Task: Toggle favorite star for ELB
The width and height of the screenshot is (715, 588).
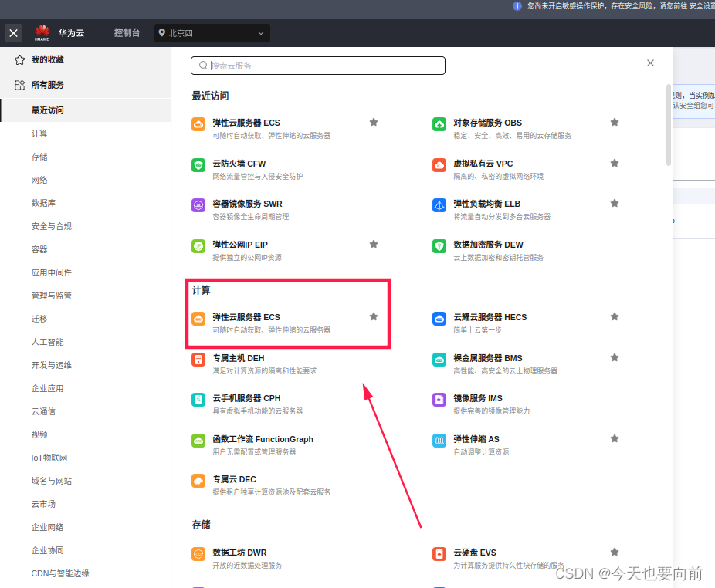Action: [615, 203]
